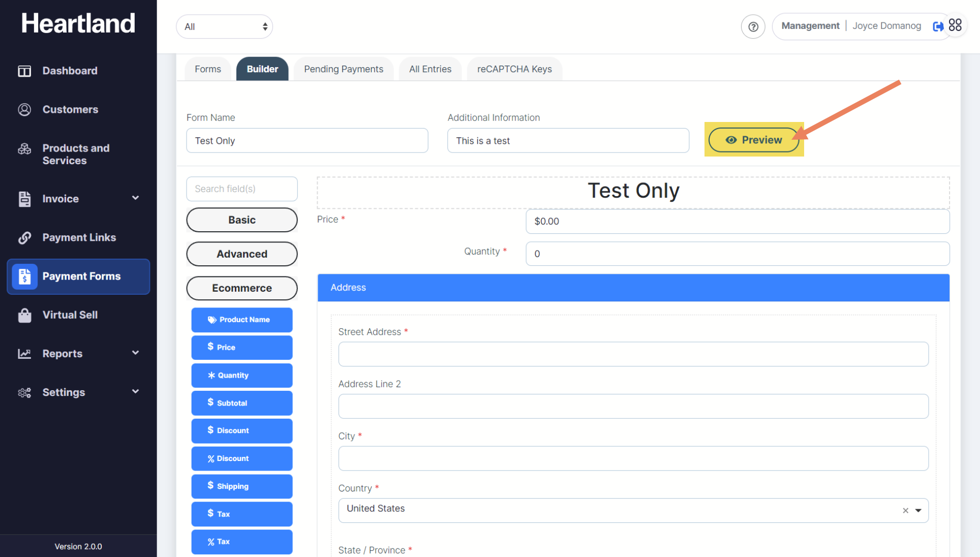980x557 pixels.
Task: Click the dollar icon on Shipping button
Action: (x=210, y=486)
